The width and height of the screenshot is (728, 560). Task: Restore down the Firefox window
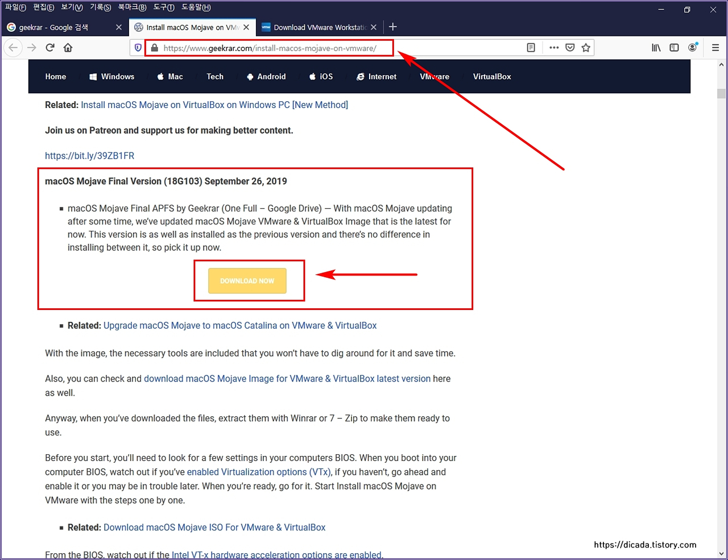[x=687, y=10]
